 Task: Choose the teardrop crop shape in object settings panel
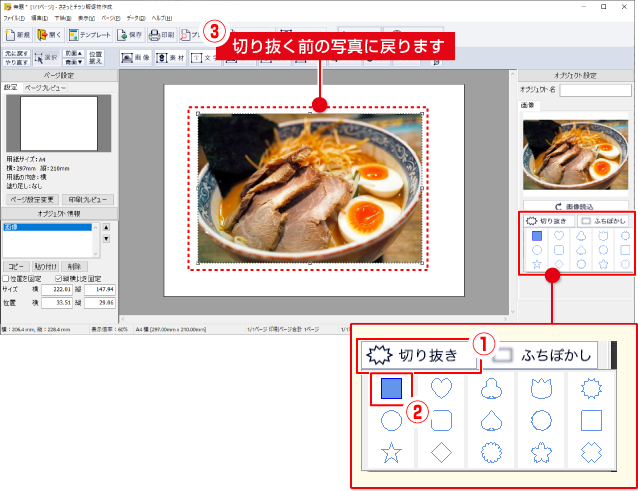tap(581, 250)
